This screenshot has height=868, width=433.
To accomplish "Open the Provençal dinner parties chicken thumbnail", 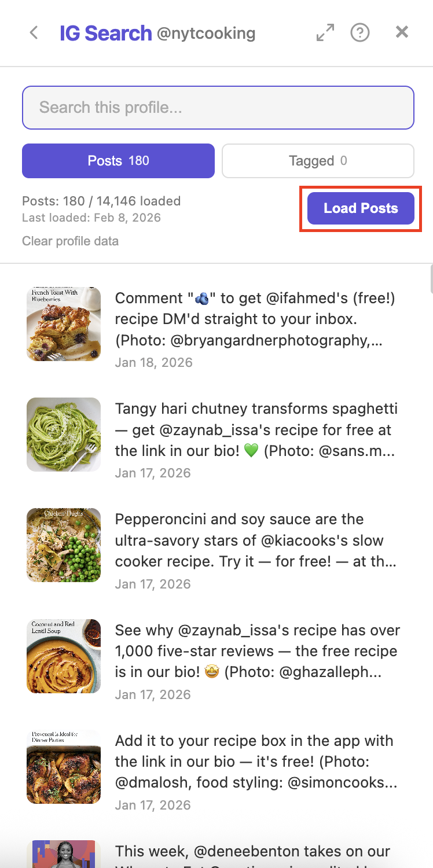I will point(63,766).
